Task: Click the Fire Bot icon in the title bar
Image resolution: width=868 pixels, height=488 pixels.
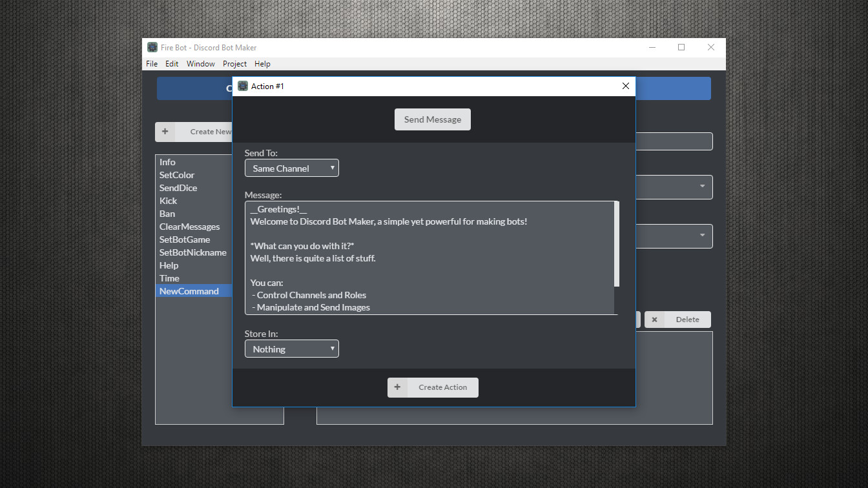Action: point(152,47)
